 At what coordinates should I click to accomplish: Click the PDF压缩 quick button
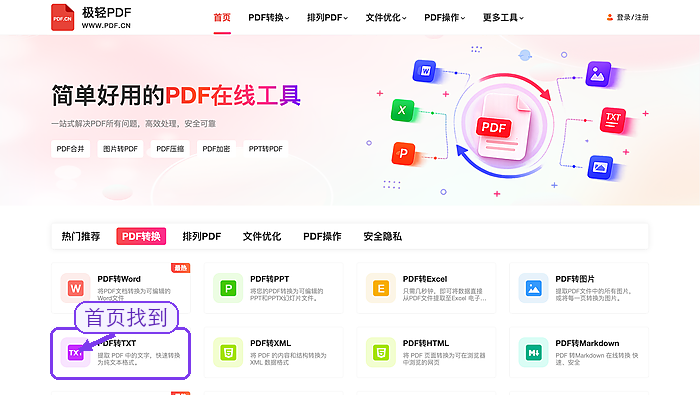point(170,149)
